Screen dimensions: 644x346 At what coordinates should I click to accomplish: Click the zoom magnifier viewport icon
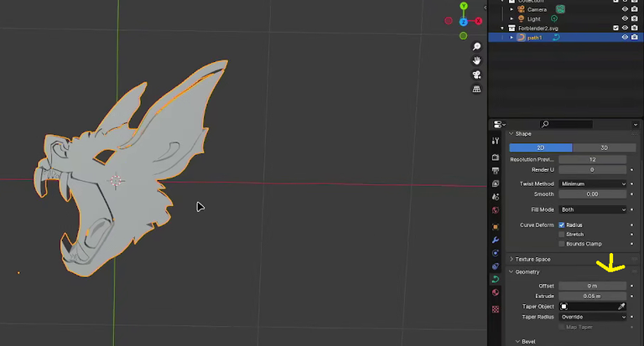tap(476, 46)
